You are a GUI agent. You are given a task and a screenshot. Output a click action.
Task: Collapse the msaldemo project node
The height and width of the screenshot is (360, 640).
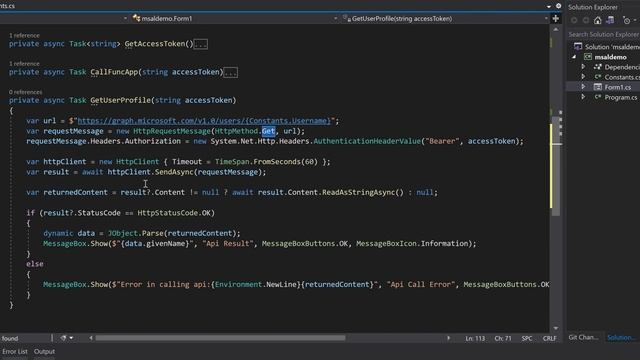574,57
